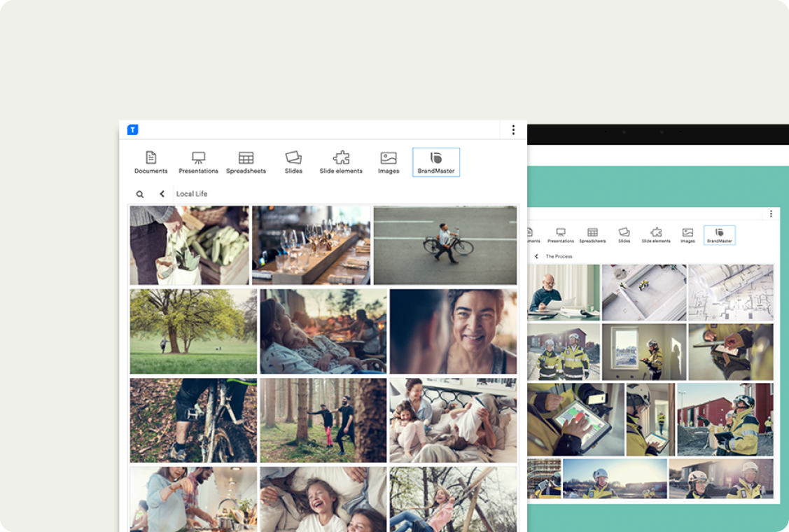Go back from the Local Life folder

162,194
